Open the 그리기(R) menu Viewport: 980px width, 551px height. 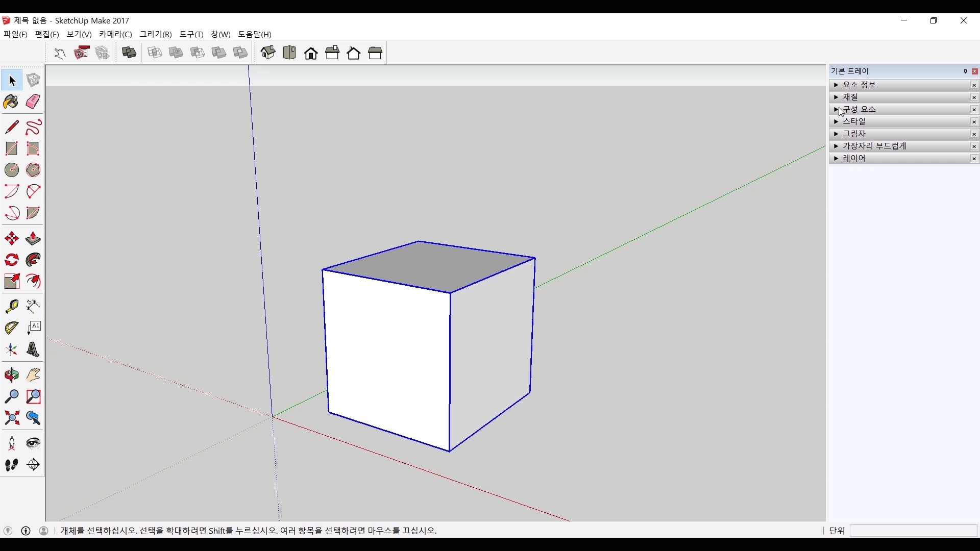coord(156,35)
